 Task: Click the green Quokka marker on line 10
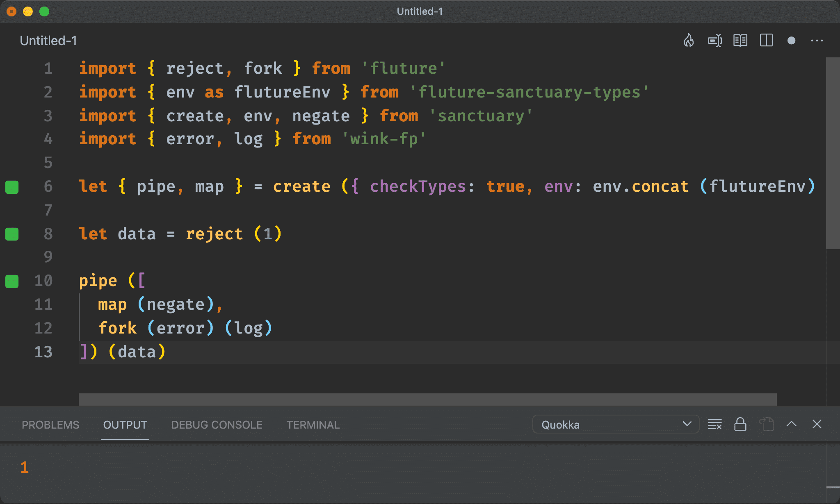click(12, 282)
